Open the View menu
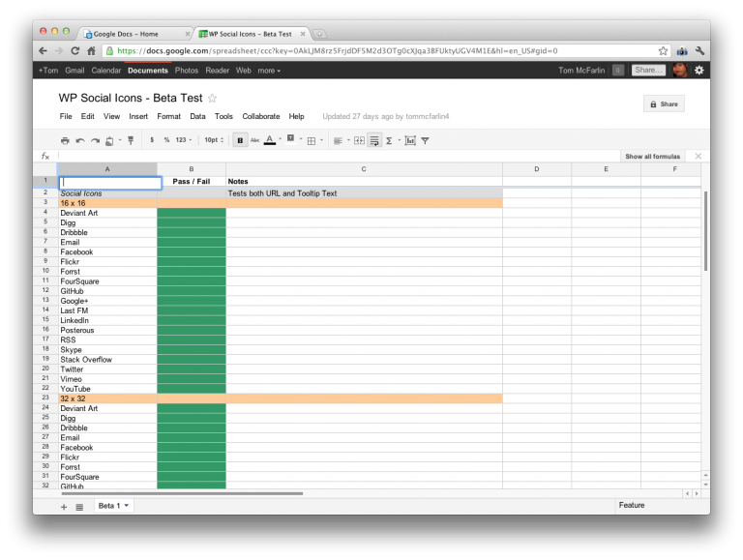 tap(112, 117)
